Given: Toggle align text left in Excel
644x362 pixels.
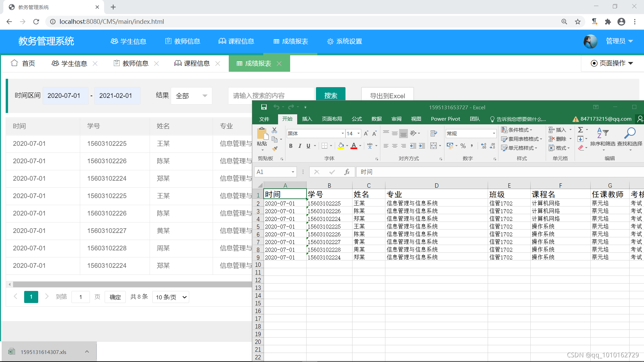Looking at the screenshot, I should pyautogui.click(x=386, y=146).
